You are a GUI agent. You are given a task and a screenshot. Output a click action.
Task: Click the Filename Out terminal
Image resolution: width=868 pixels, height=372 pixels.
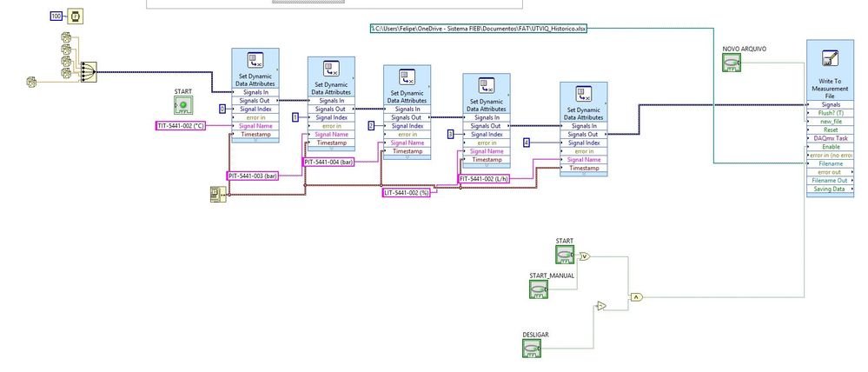830,181
